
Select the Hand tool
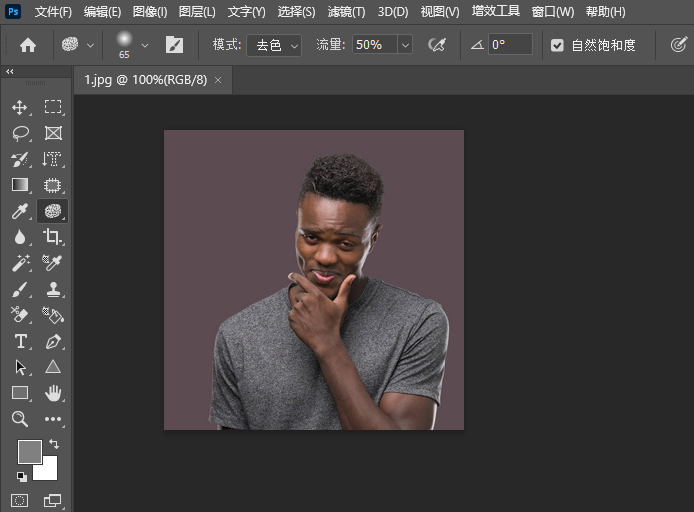[52, 393]
